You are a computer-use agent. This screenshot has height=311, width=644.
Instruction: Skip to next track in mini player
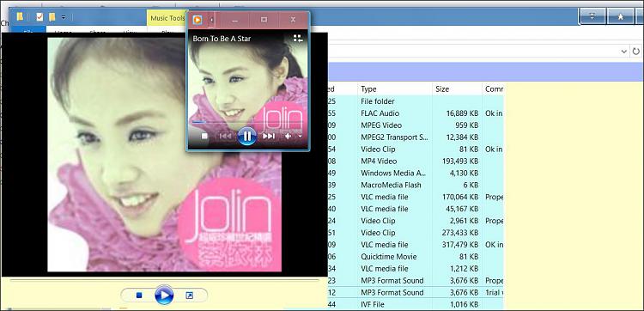269,136
